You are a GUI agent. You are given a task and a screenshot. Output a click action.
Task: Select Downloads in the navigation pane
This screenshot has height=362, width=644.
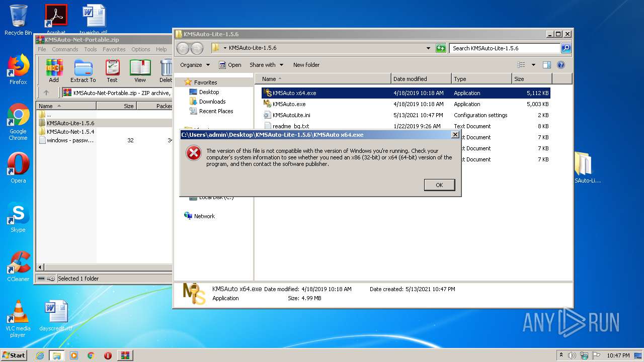coord(207,102)
